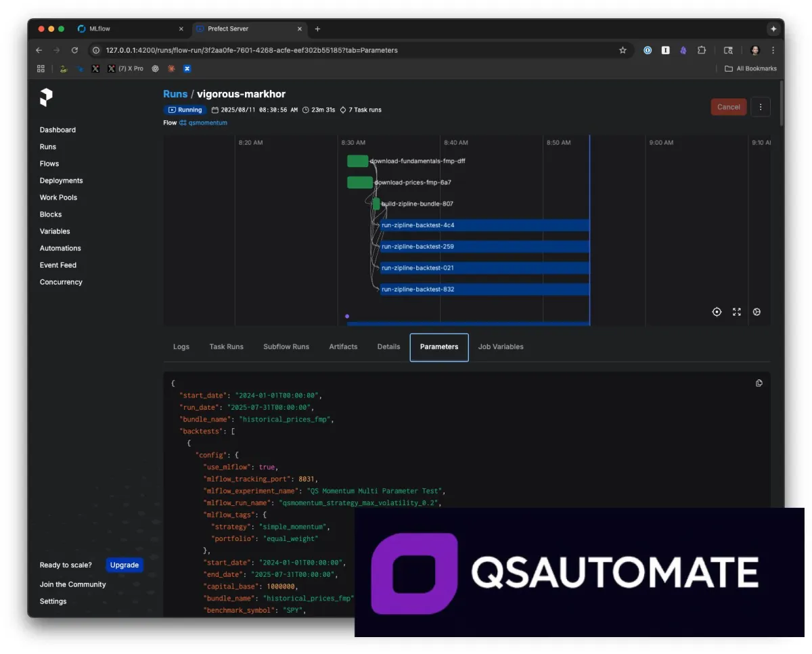The width and height of the screenshot is (812, 654).
Task: Bookmark this page with the star icon
Action: pos(623,50)
